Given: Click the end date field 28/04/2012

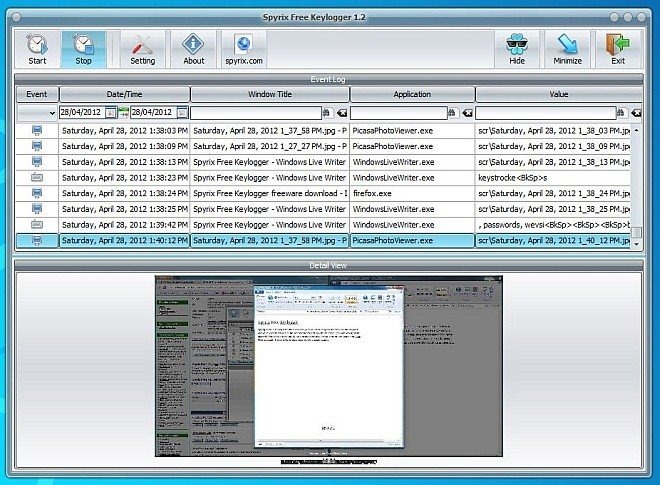Looking at the screenshot, I should pos(154,112).
